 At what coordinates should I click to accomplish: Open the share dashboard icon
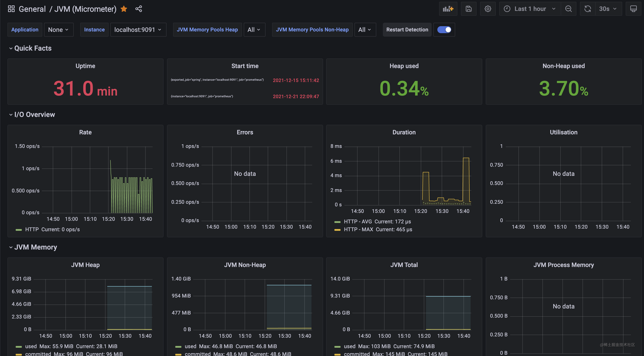click(x=139, y=9)
